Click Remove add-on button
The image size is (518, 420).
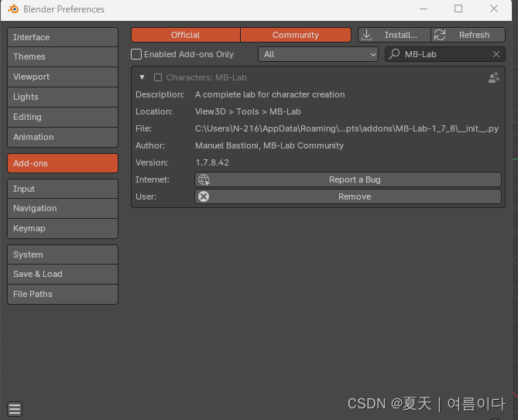[x=348, y=196]
